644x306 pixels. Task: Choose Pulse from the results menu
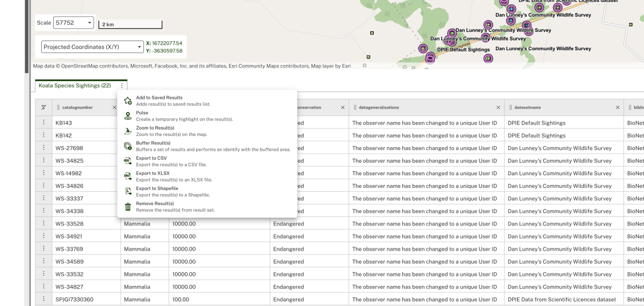(207, 116)
